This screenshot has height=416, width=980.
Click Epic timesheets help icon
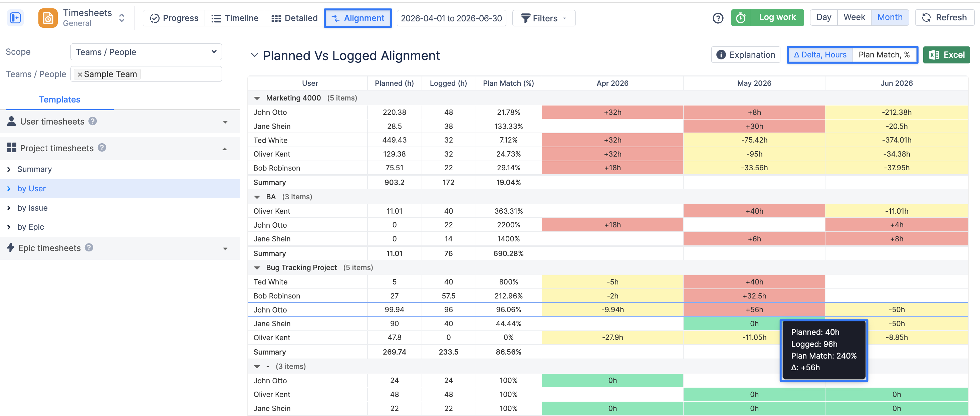(x=89, y=247)
